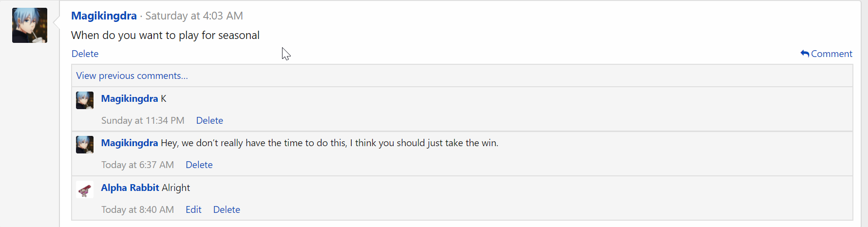Delete the 'take the win' comment

(x=199, y=165)
